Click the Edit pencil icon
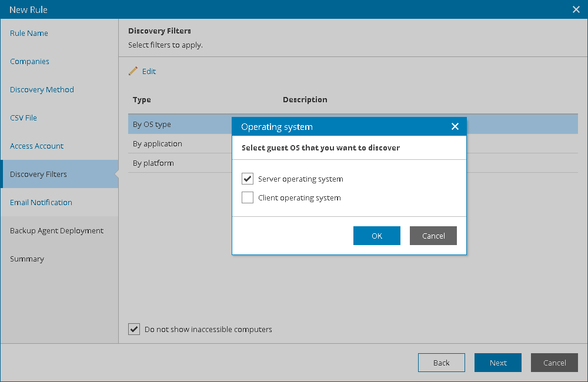588x382 pixels. click(133, 71)
